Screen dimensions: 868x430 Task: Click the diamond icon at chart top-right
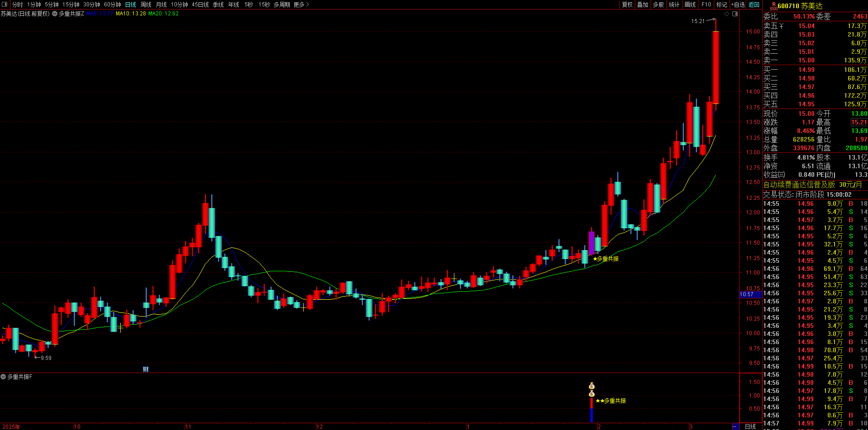coord(727,14)
